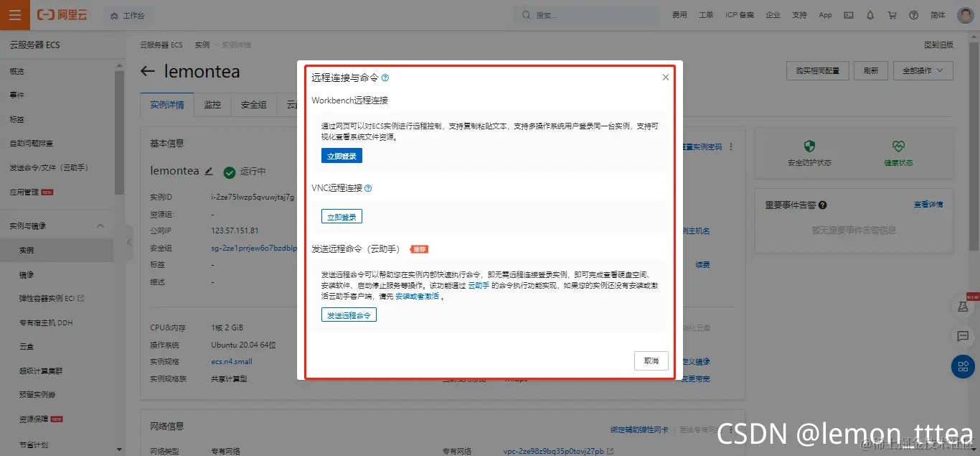980x456 pixels.
Task: Click the 安装或者激活 link
Action: [417, 296]
